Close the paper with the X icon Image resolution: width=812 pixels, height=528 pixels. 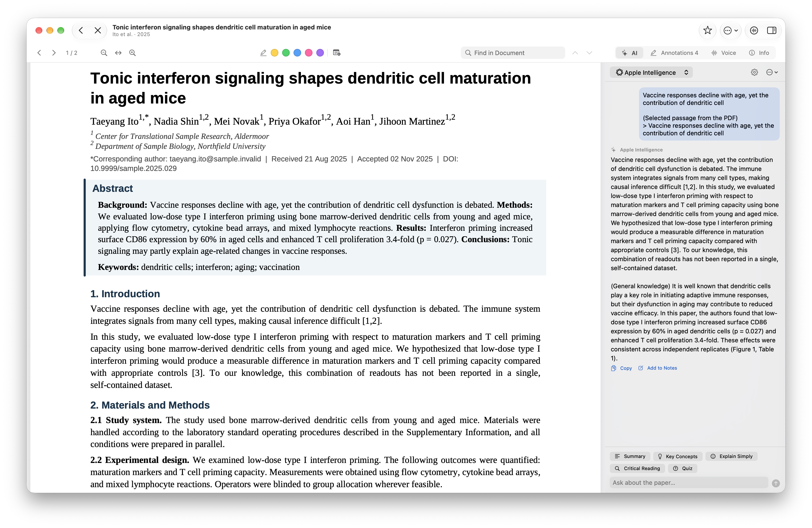98,30
